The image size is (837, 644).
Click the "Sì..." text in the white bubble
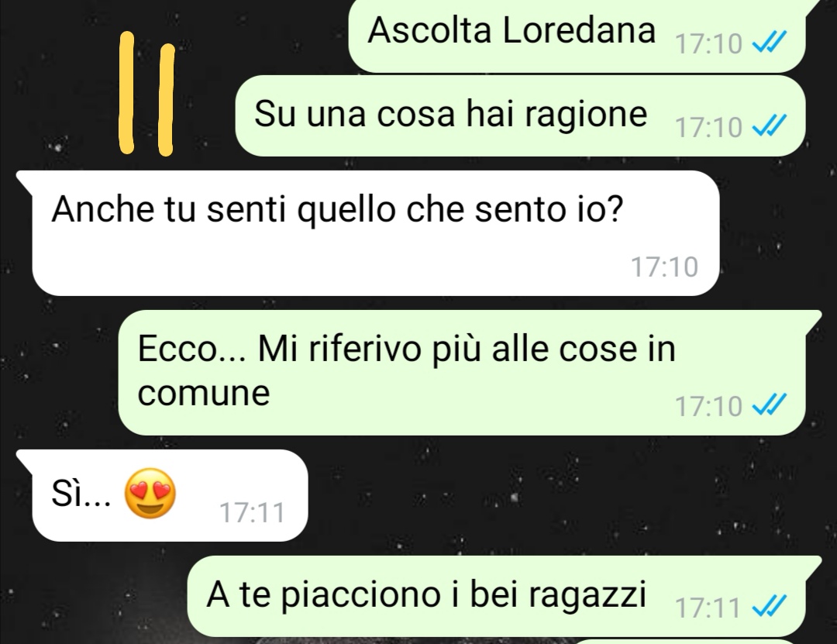click(x=81, y=492)
